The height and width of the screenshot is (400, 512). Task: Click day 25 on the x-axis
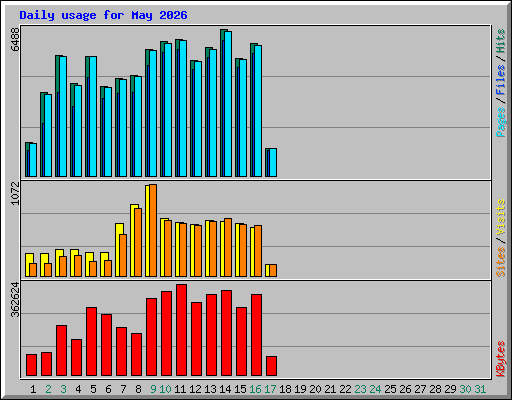coord(390,389)
